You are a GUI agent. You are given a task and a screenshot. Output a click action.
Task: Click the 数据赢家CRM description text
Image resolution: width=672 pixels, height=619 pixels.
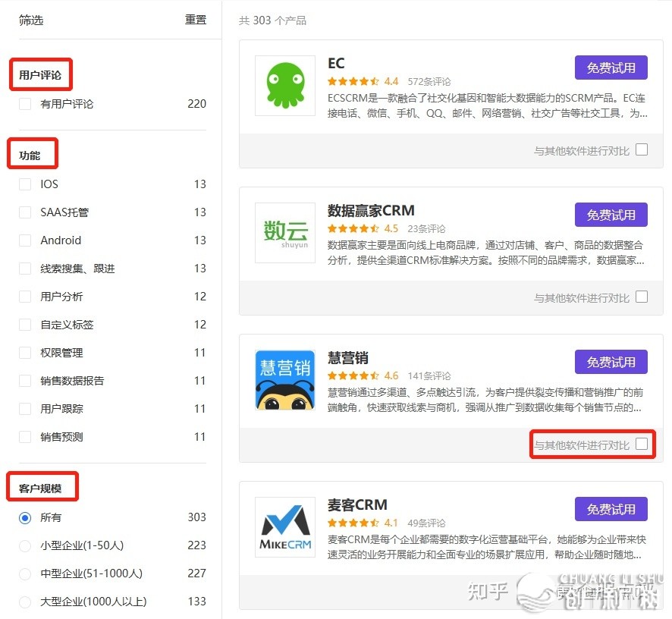pyautogui.click(x=486, y=253)
